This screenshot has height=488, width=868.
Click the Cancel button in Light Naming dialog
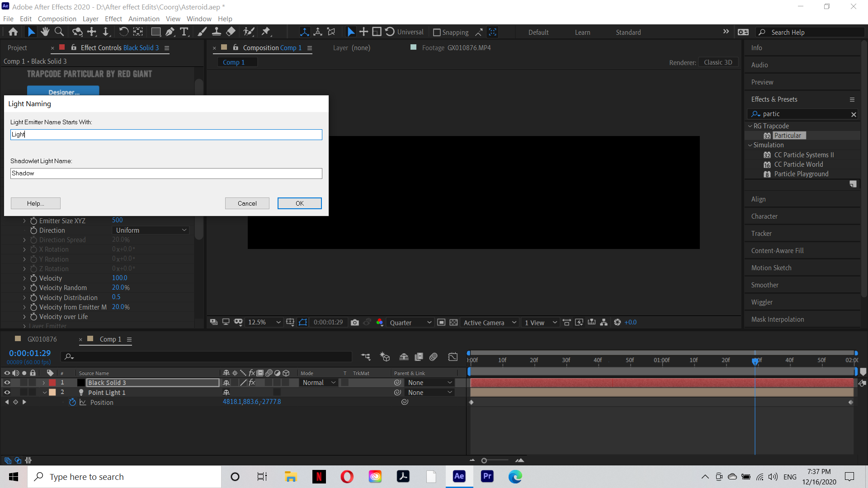(247, 203)
